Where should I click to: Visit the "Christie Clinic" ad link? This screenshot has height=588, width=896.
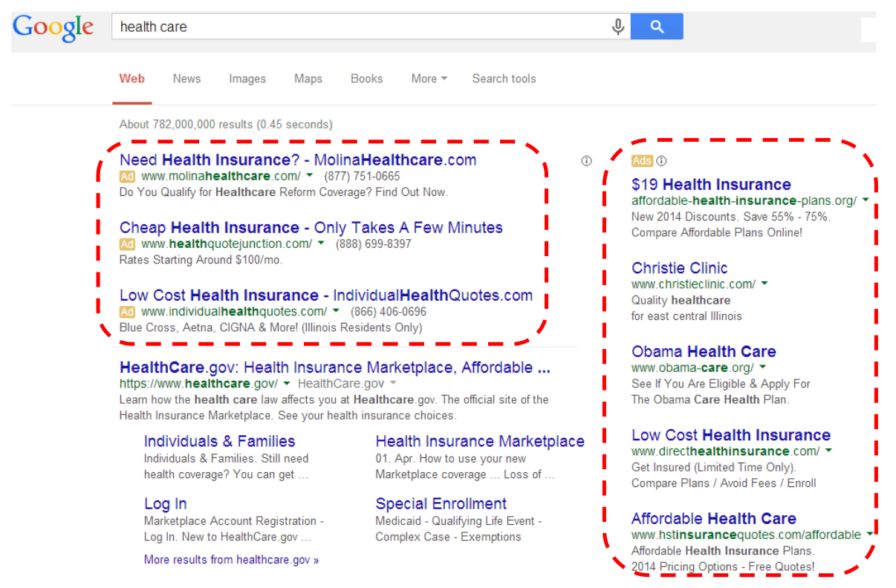point(680,268)
